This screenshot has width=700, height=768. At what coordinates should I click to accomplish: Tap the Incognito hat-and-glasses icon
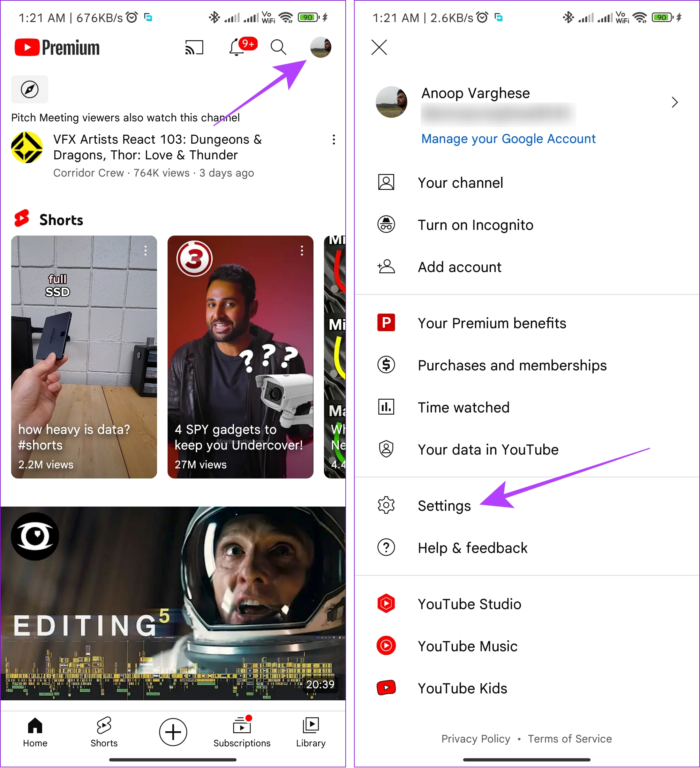pos(386,224)
